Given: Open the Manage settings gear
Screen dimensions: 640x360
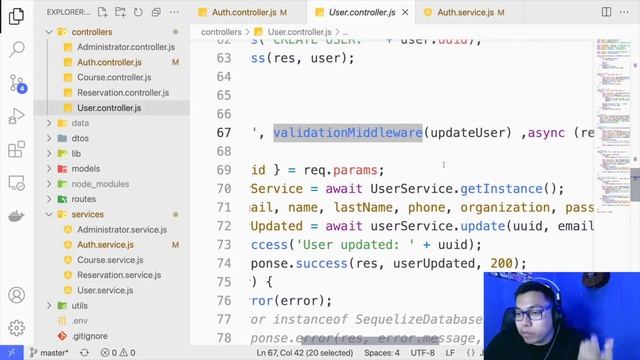Looking at the screenshot, I should pyautogui.click(x=16, y=327).
